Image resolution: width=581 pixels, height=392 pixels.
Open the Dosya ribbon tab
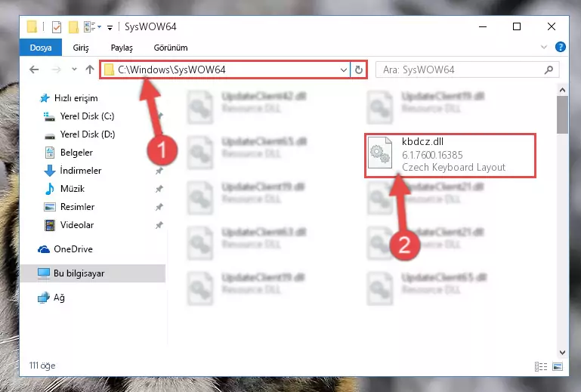click(x=41, y=48)
